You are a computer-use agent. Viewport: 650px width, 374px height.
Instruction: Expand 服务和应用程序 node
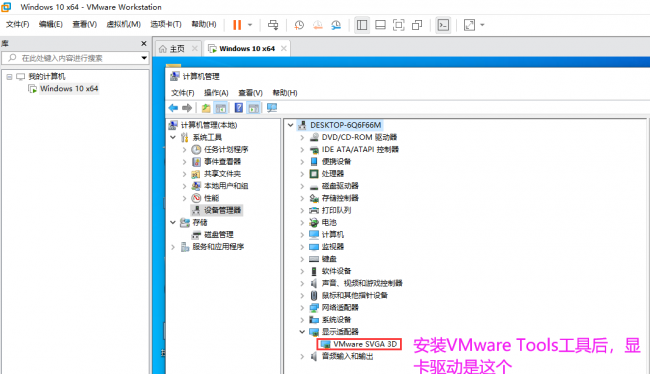pyautogui.click(x=173, y=247)
